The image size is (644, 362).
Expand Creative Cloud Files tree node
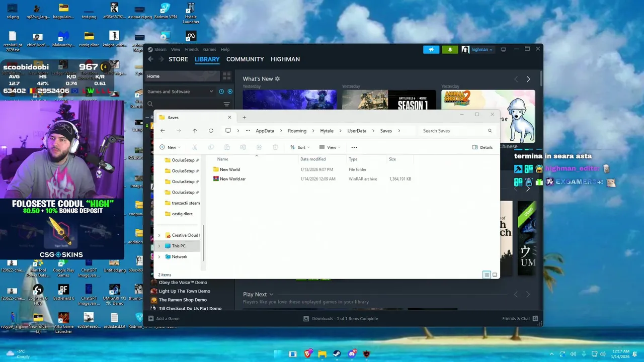click(159, 235)
